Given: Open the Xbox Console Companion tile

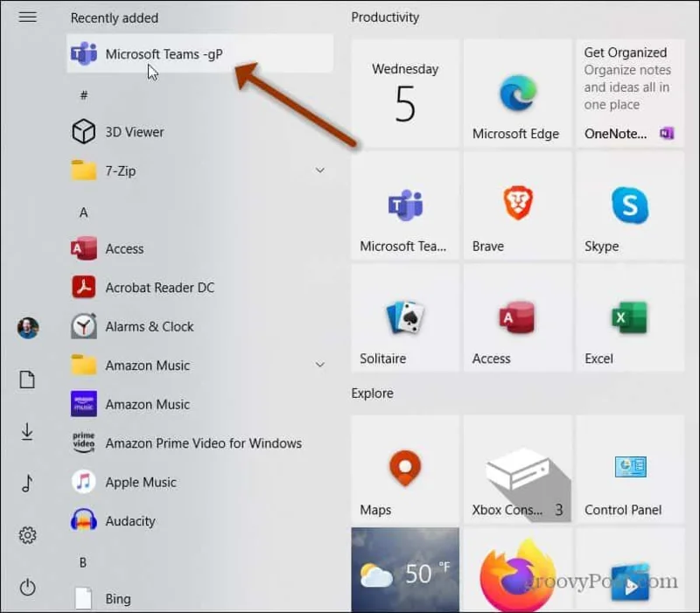Looking at the screenshot, I should pos(517,470).
